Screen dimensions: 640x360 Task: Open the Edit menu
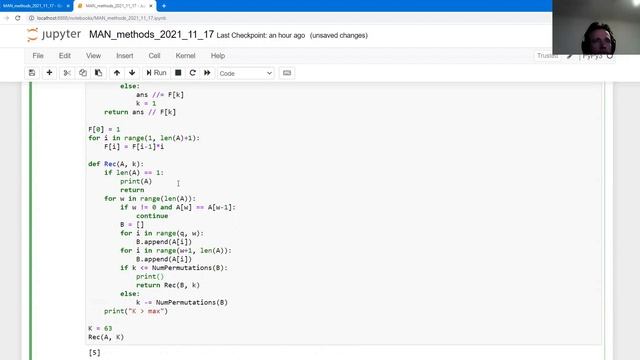tap(64, 56)
